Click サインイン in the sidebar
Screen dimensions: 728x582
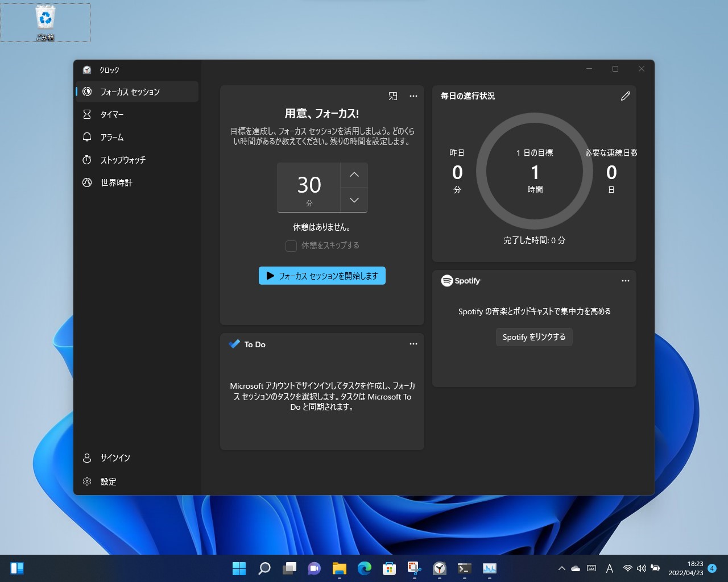point(114,458)
